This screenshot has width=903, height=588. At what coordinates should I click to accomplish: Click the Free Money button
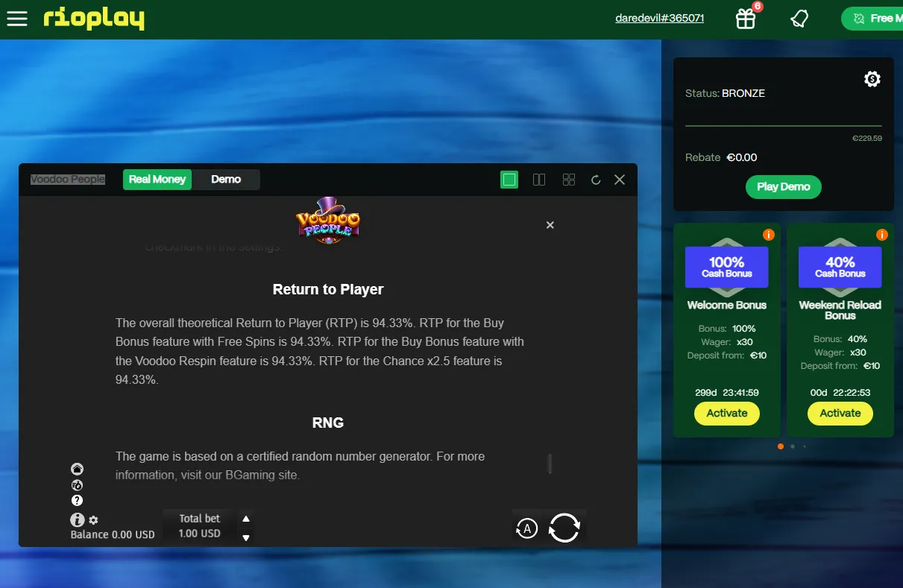pyautogui.click(x=872, y=19)
